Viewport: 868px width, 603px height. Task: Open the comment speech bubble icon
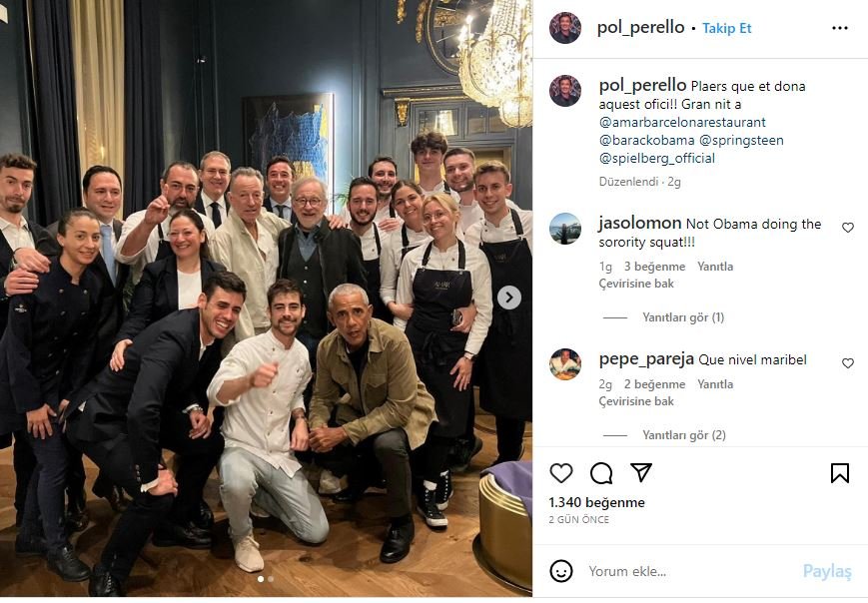[x=601, y=473]
